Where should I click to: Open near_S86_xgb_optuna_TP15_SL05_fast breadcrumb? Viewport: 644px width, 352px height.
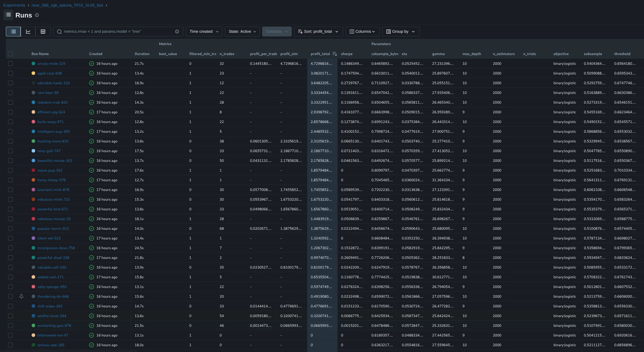(67, 5)
